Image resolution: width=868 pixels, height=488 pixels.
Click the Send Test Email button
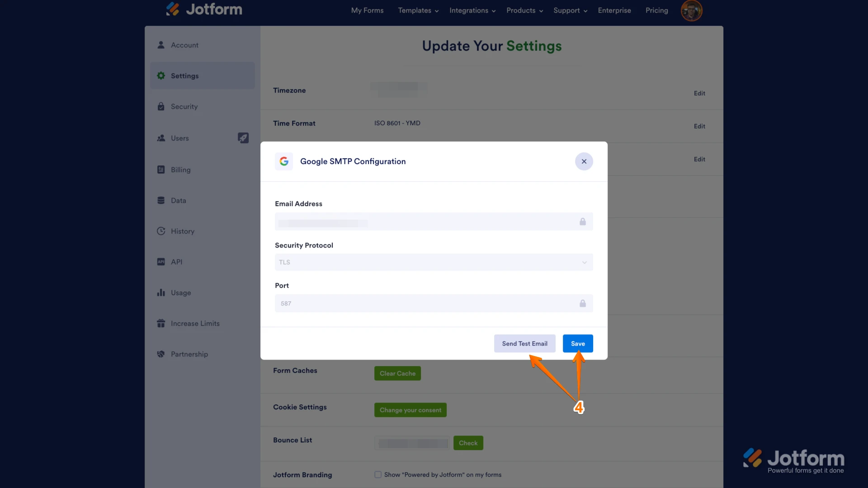(524, 343)
